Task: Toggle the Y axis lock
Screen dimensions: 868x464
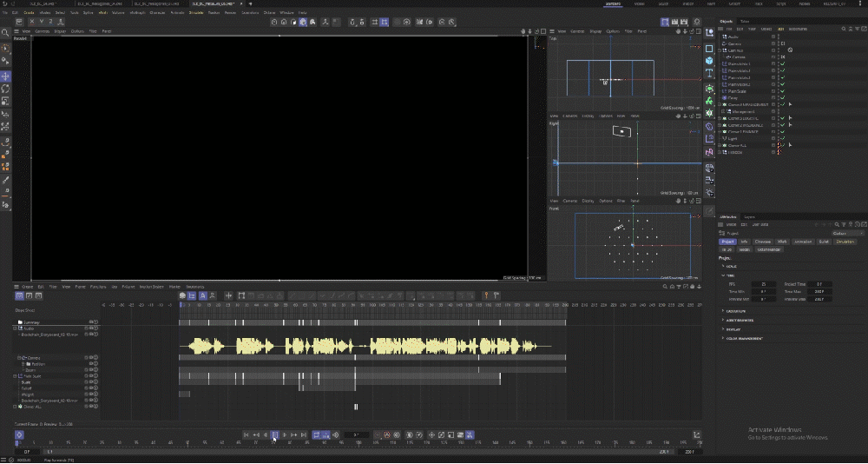Action: (41, 23)
